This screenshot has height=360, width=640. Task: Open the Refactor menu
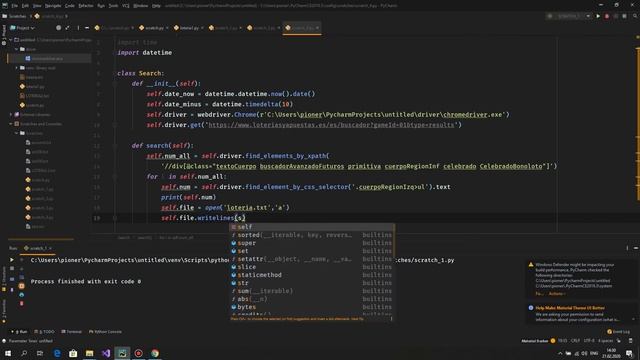[86, 6]
